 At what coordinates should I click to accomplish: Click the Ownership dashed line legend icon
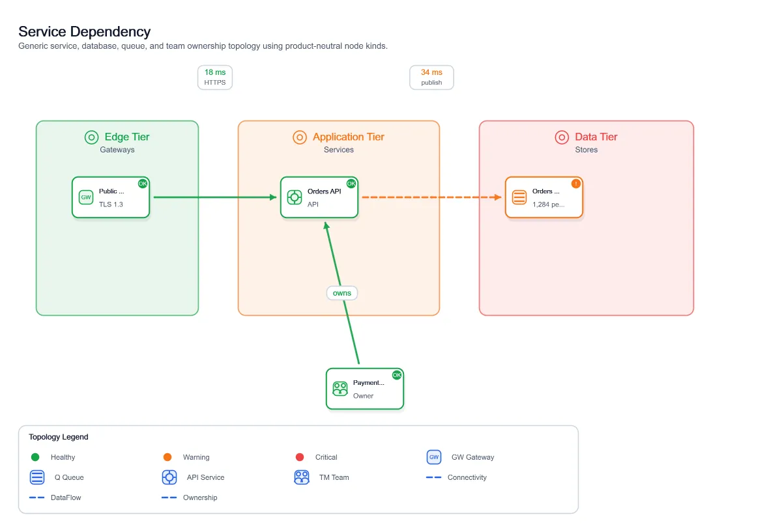[x=169, y=497]
